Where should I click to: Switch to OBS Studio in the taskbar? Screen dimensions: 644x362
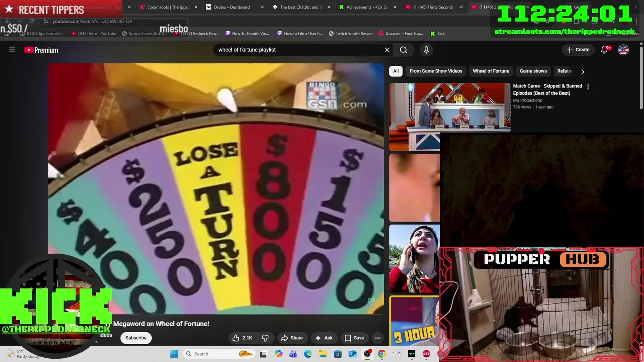tap(367, 354)
